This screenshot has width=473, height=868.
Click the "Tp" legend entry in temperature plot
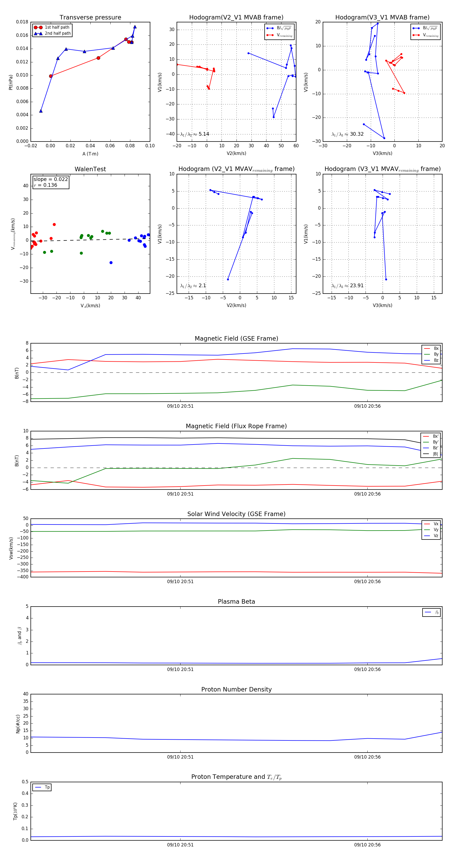coord(42,788)
